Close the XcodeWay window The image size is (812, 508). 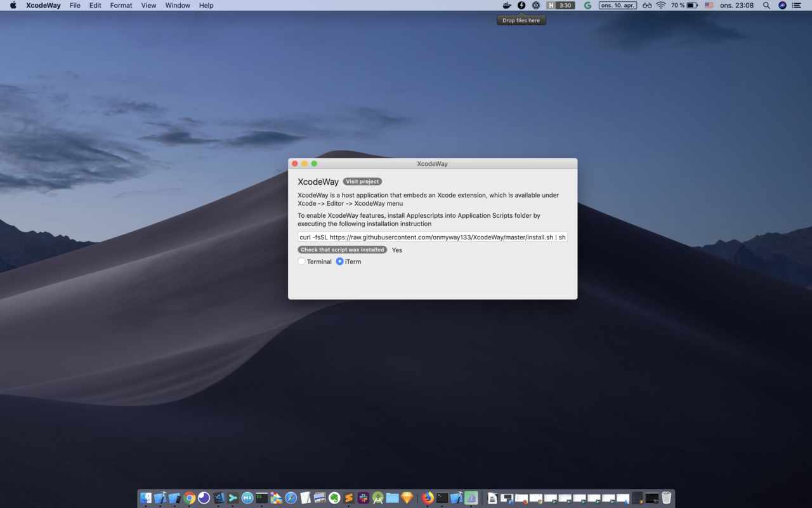pos(294,164)
